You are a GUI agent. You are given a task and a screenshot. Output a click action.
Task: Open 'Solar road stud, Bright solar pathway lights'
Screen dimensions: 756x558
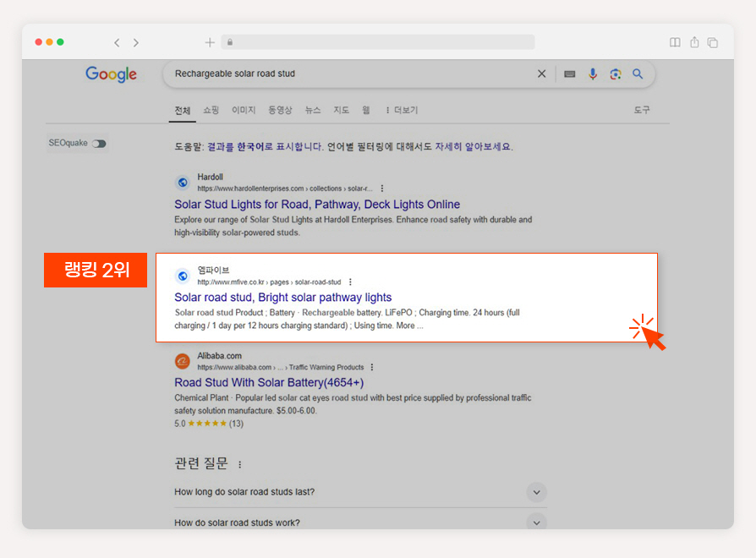[x=282, y=298]
